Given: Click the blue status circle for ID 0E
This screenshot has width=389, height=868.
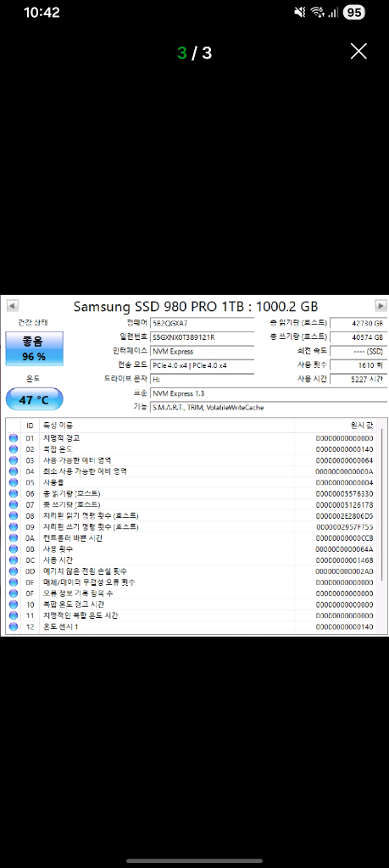Looking at the screenshot, I should [14, 582].
